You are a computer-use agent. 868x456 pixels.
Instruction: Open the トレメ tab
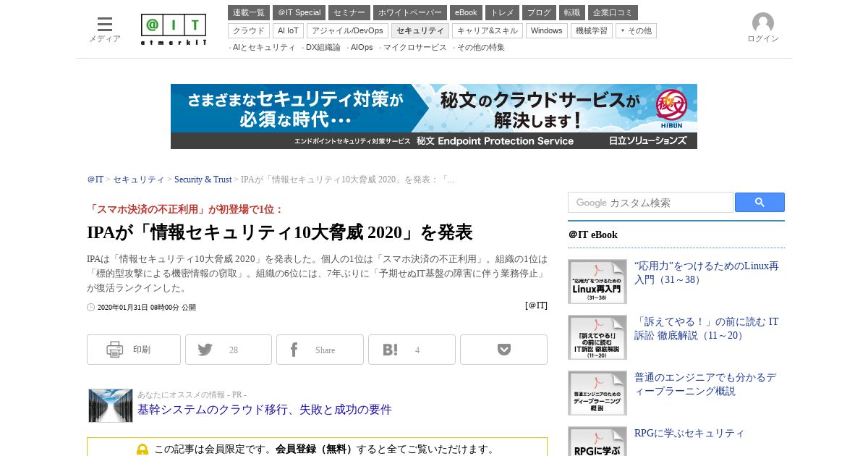tap(502, 12)
